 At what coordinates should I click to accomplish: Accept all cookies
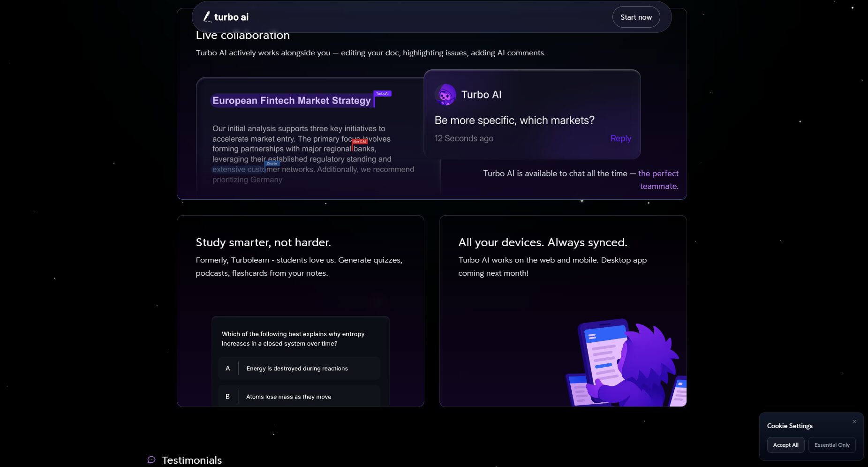pos(785,445)
